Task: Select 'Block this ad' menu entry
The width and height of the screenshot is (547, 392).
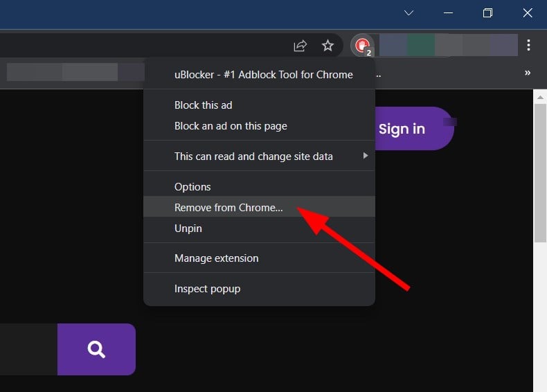Action: pyautogui.click(x=259, y=105)
